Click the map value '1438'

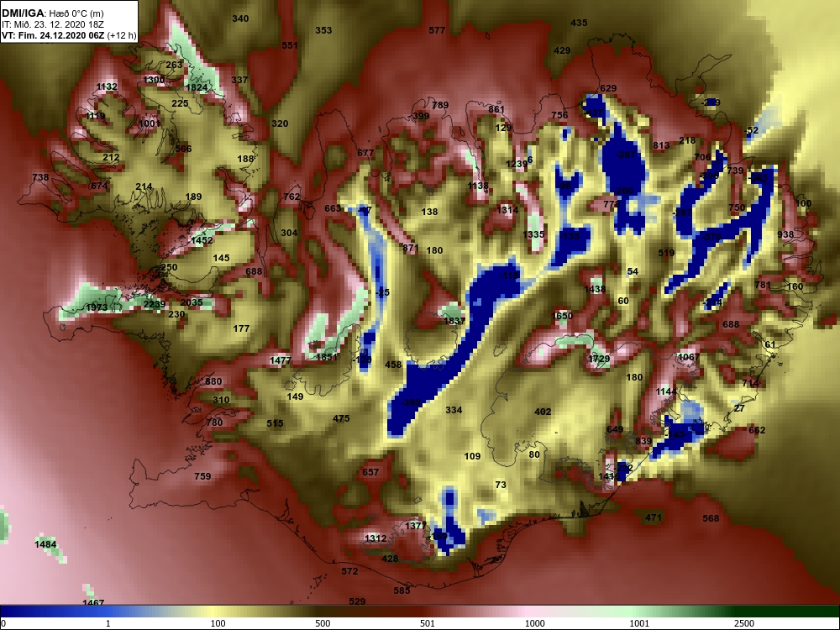pos(595,289)
